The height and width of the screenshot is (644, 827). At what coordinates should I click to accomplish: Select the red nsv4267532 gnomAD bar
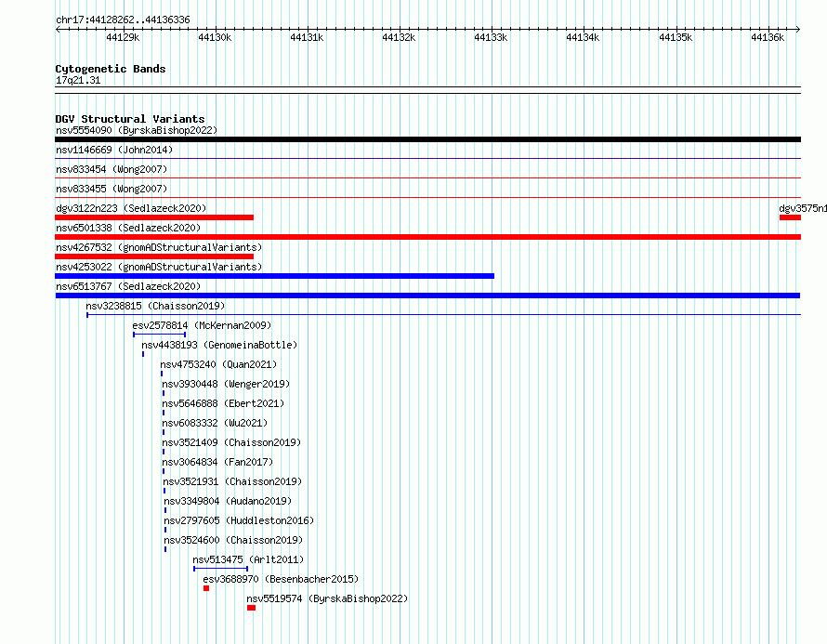click(154, 256)
